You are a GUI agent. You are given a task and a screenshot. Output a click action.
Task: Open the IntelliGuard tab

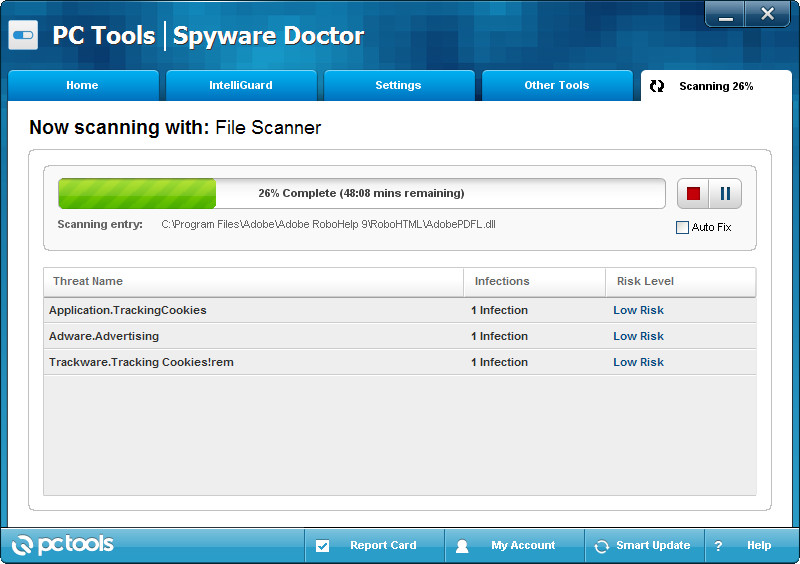coord(241,85)
